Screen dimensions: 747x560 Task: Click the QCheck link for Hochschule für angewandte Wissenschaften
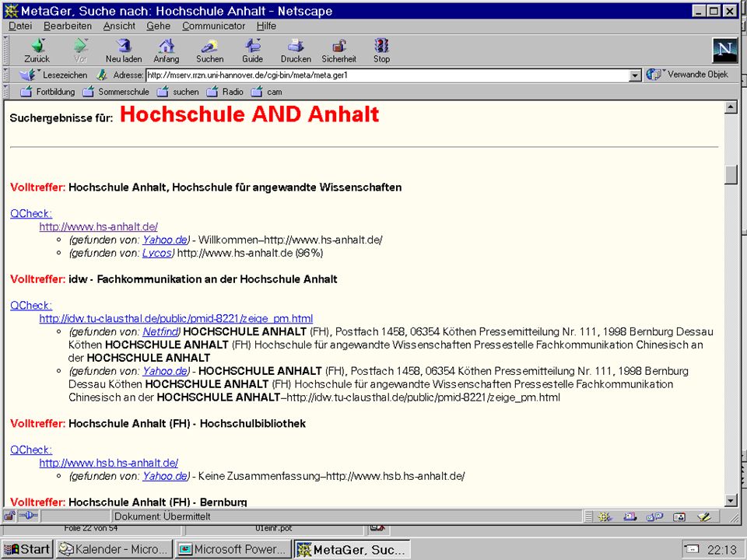(31, 213)
